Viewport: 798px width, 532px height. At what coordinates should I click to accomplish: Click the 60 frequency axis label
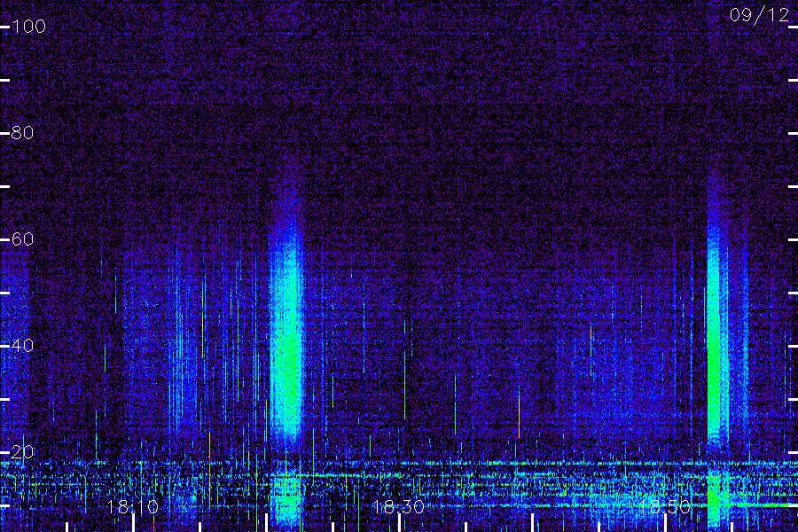[23, 239]
